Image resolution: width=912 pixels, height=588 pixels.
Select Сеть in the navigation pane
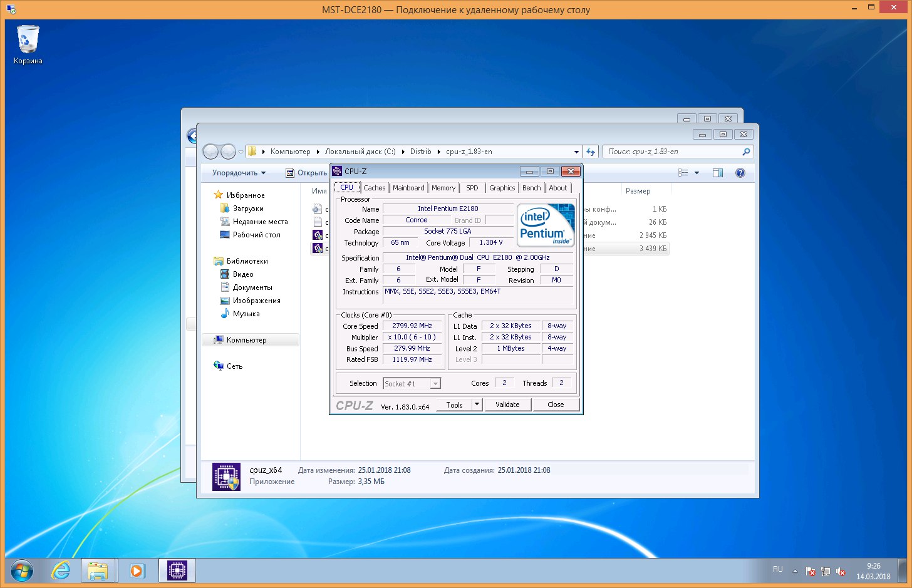coord(228,366)
